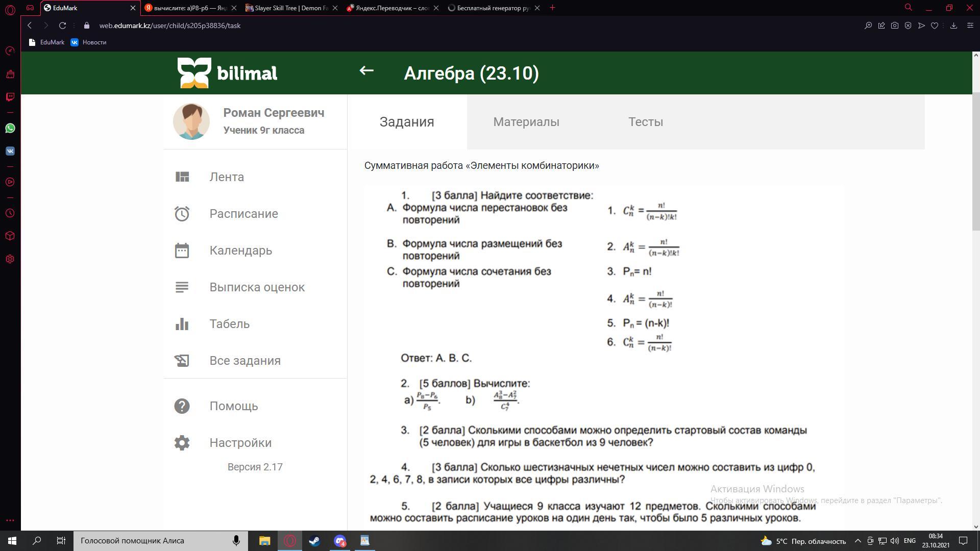Screen dimensions: 980x551
Task: Open Steam from the taskbar
Action: (314, 541)
